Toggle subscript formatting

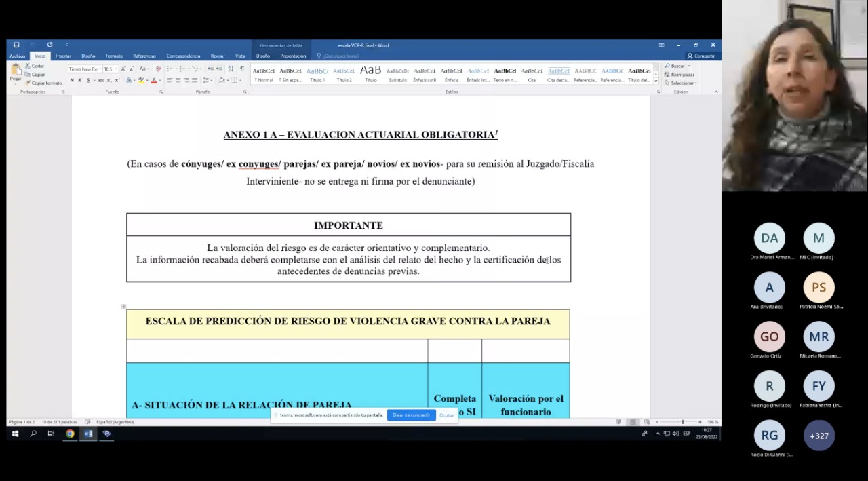111,80
